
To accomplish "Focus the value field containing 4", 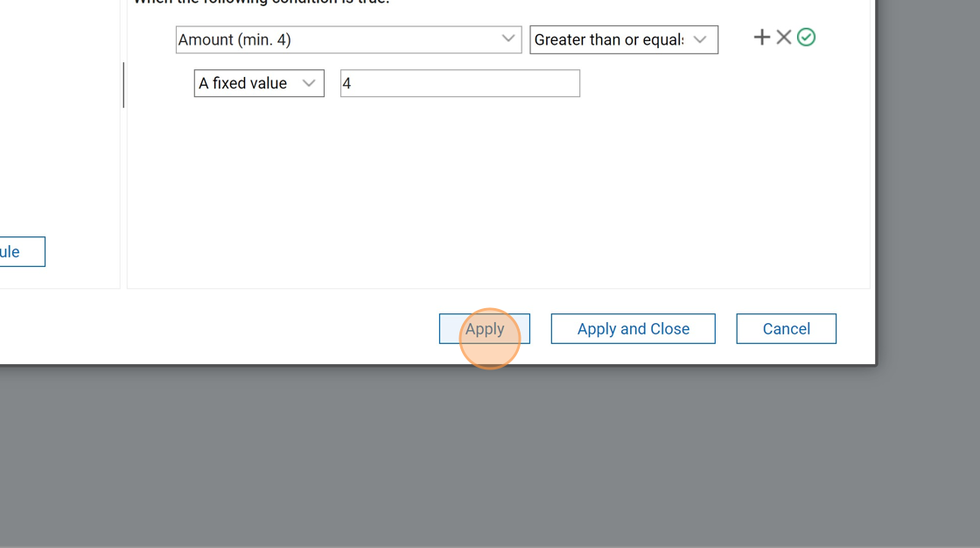I will [x=459, y=83].
